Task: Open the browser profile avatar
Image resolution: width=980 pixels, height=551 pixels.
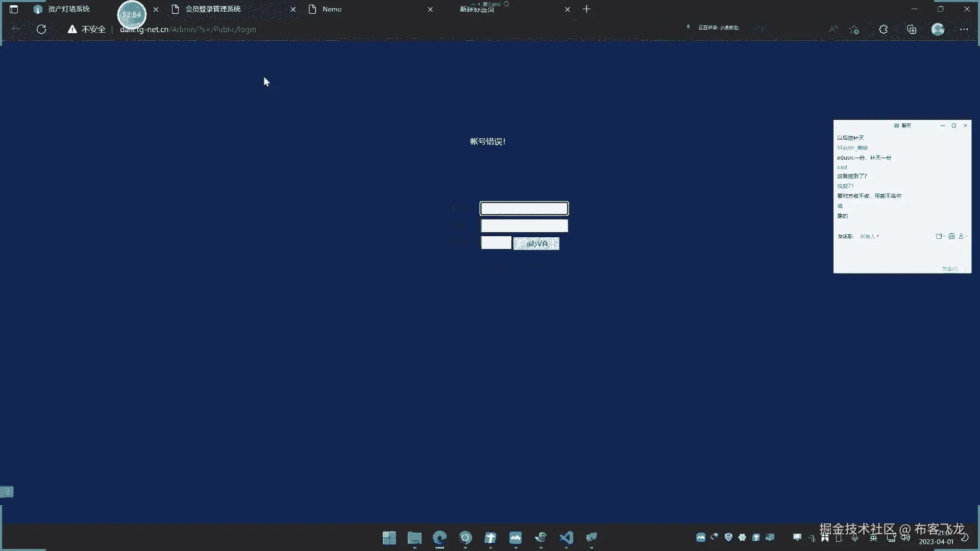Action: click(x=938, y=29)
